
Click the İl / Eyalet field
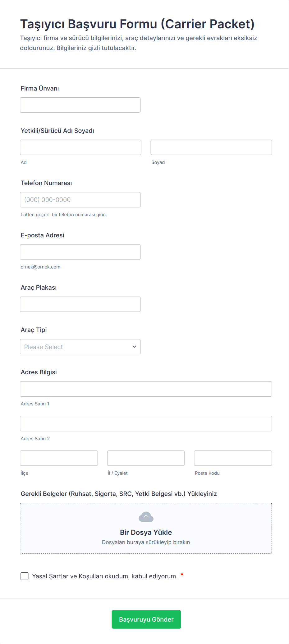[146, 458]
